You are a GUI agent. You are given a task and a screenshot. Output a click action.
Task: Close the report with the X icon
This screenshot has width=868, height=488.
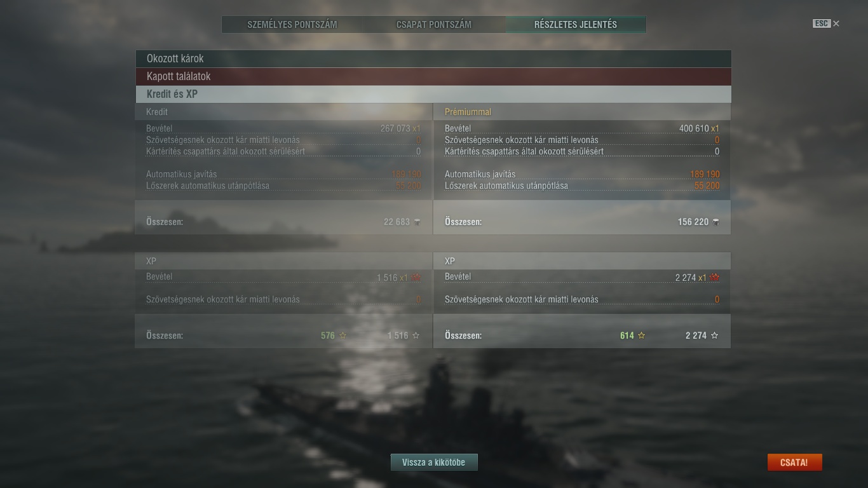(836, 24)
